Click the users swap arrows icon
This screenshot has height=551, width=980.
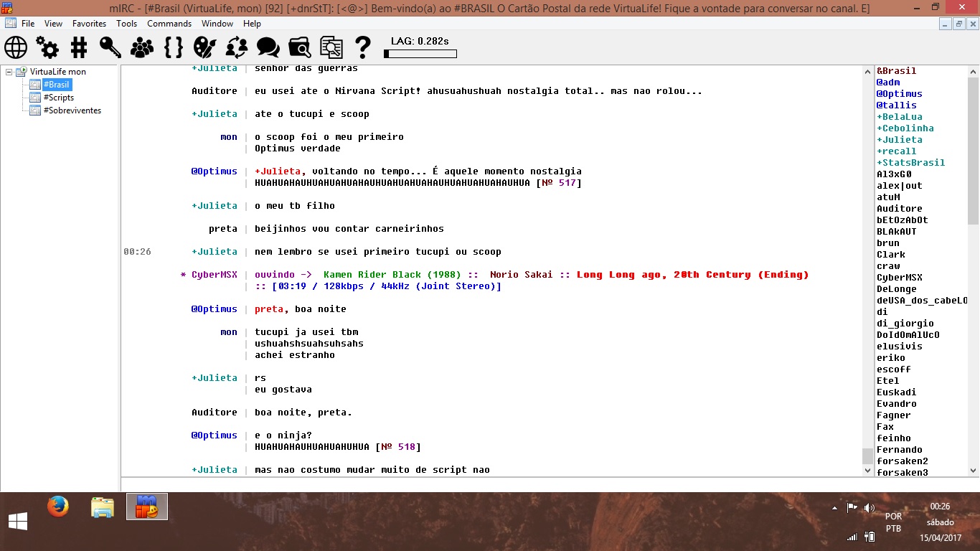coord(237,47)
